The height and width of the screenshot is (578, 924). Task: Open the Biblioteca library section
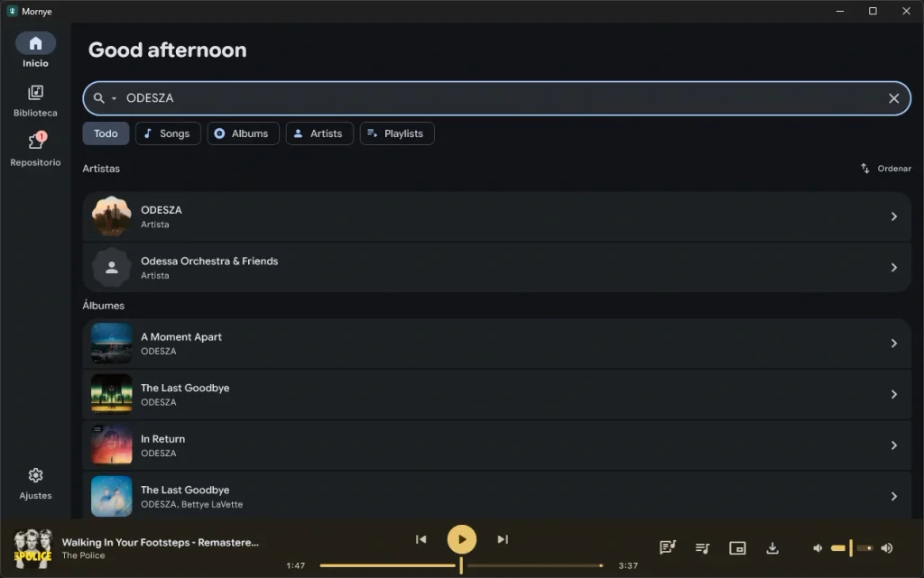(x=35, y=101)
